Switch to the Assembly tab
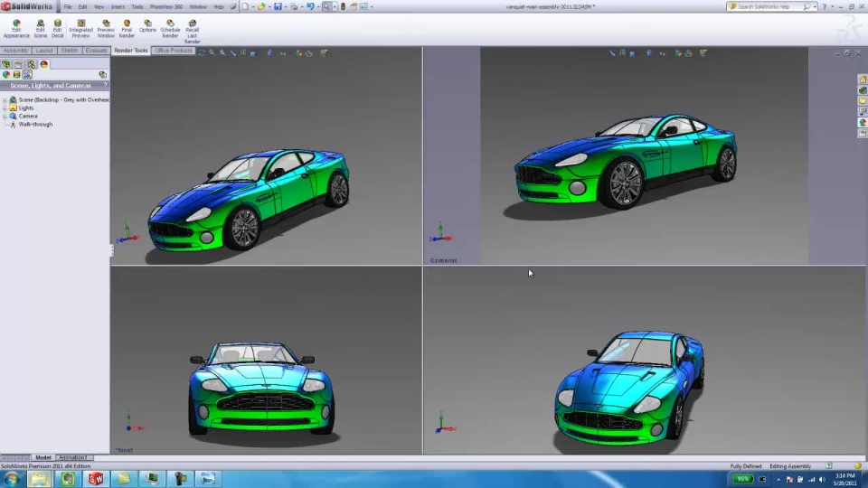The width and height of the screenshot is (868, 488). point(15,51)
